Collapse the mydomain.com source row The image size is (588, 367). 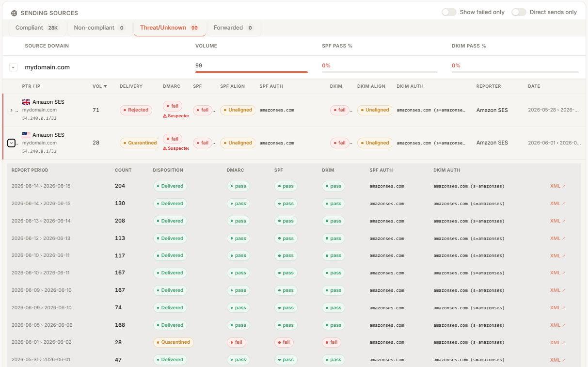click(14, 67)
